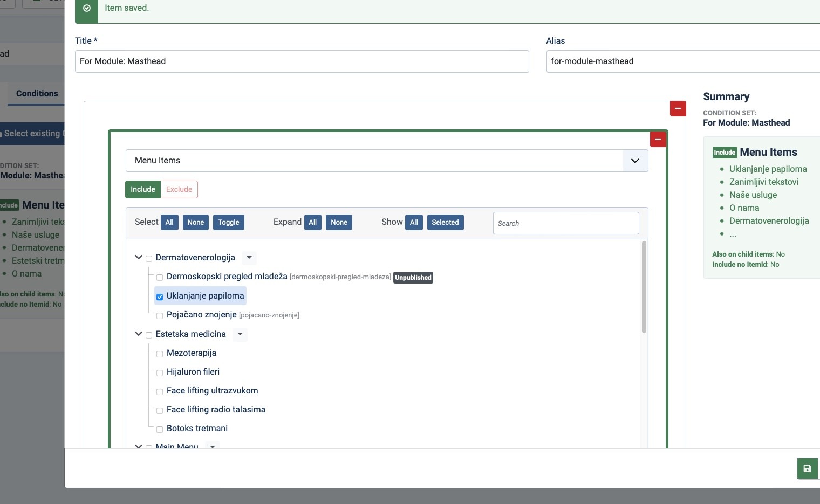The width and height of the screenshot is (820, 504).
Task: Click 'Item saved.' message text
Action: (x=127, y=8)
